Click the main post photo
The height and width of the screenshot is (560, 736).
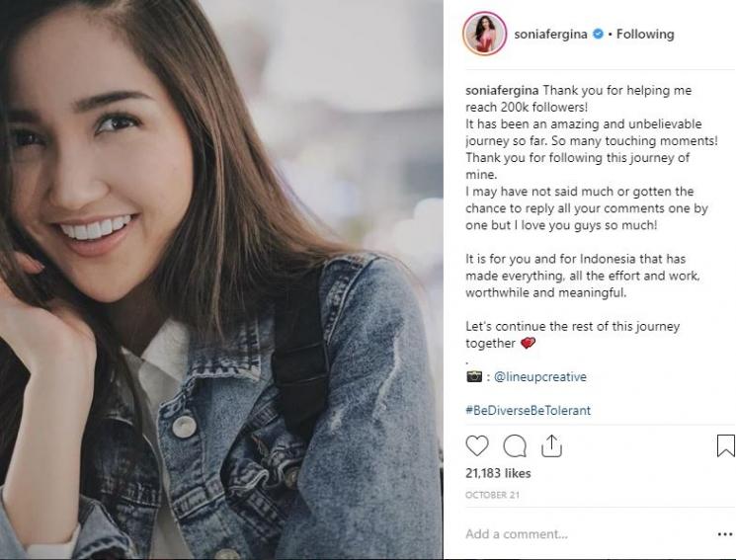[222, 280]
